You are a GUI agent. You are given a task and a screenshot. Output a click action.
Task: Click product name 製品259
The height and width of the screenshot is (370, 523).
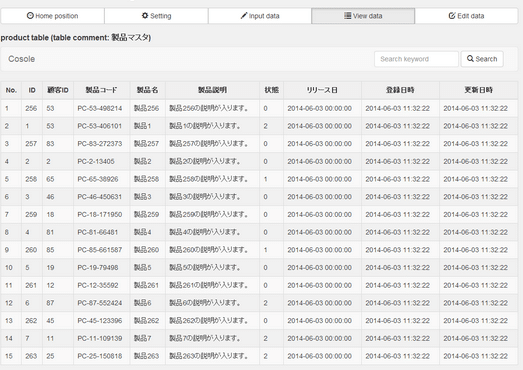click(x=146, y=215)
